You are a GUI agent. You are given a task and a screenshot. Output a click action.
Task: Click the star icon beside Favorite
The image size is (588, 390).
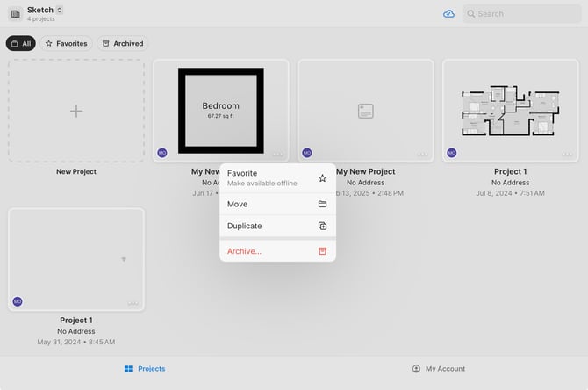322,178
